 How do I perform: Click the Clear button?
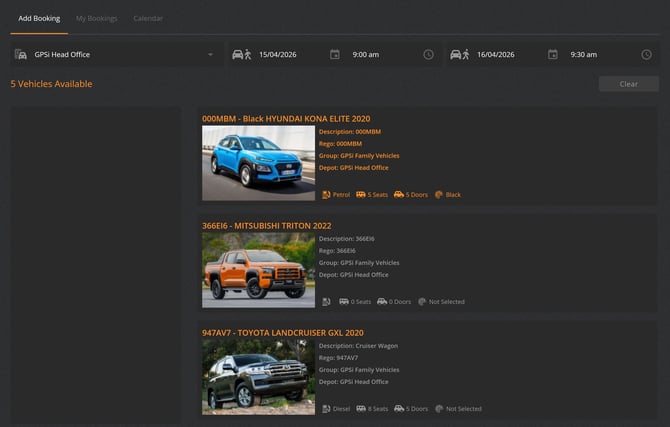(629, 84)
